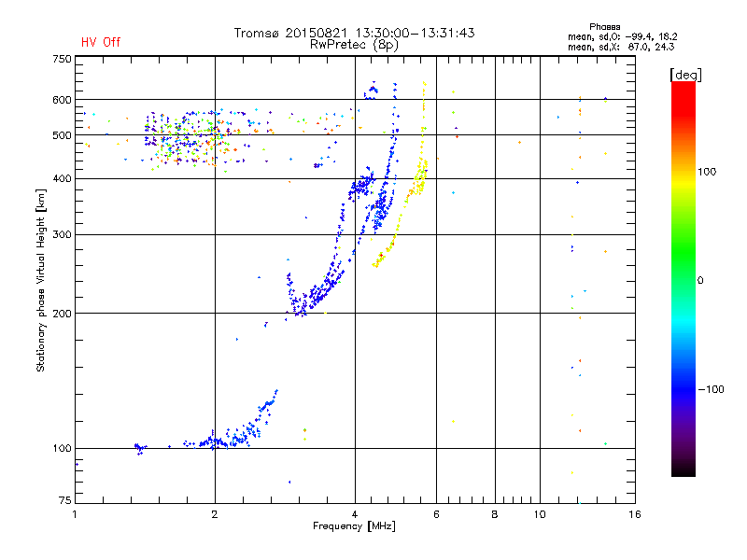Click the 'Stationary phase Virtual Height [km]' axis label
This screenshot has width=747, height=560.
41,280
